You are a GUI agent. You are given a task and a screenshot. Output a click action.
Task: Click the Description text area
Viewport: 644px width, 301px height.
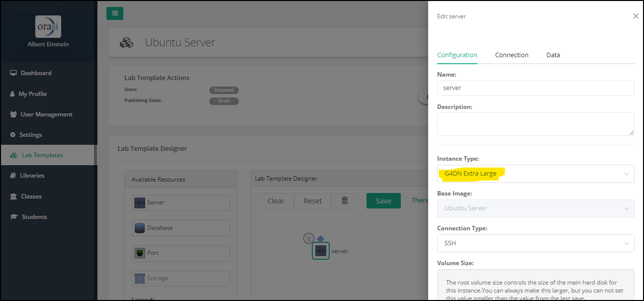[536, 124]
